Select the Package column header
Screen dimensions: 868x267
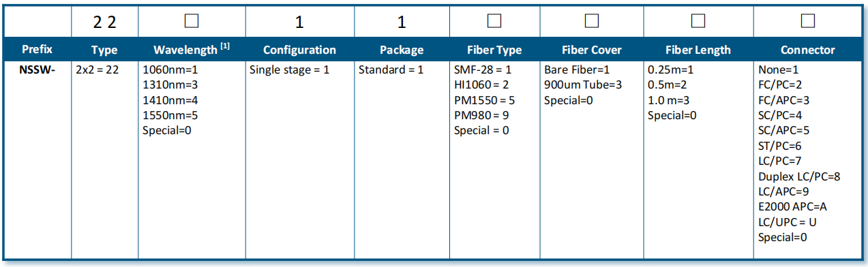401,50
